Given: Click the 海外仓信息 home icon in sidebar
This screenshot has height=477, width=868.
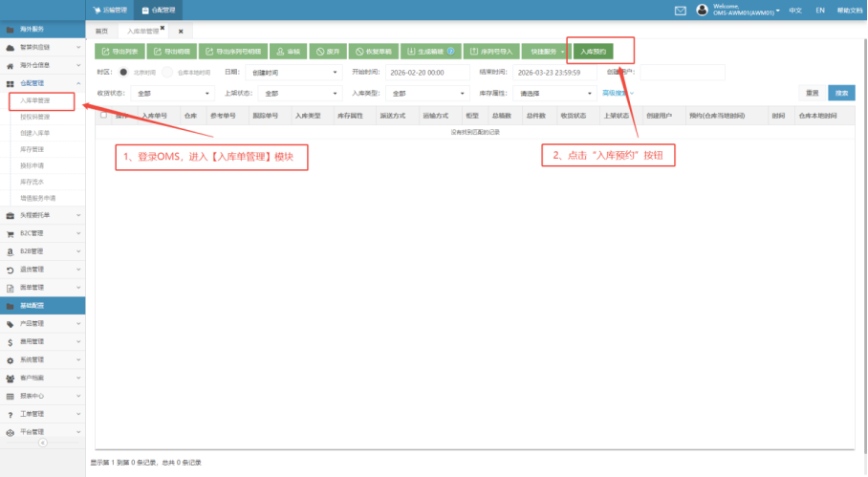Looking at the screenshot, I should [x=10, y=66].
